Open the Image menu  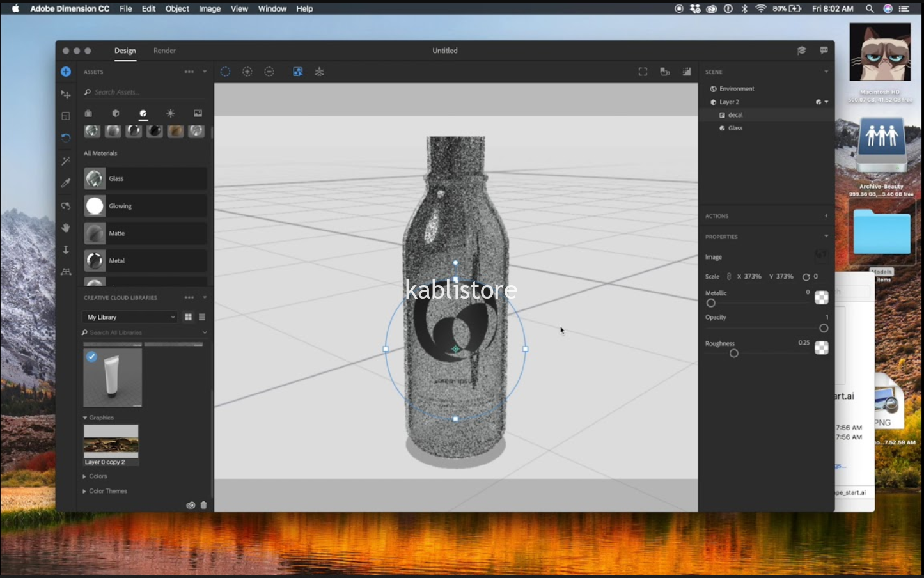(210, 8)
